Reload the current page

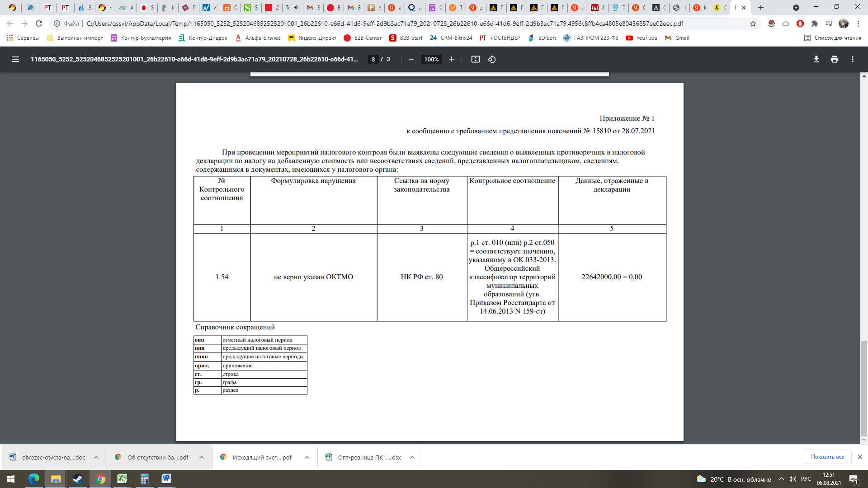(x=39, y=23)
